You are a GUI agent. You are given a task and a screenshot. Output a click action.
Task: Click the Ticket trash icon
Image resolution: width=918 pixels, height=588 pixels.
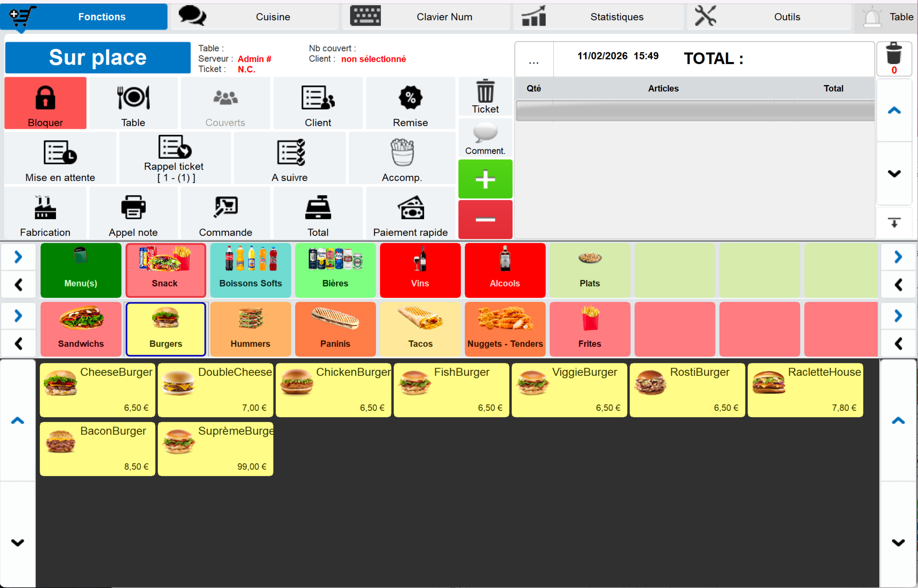point(485,92)
